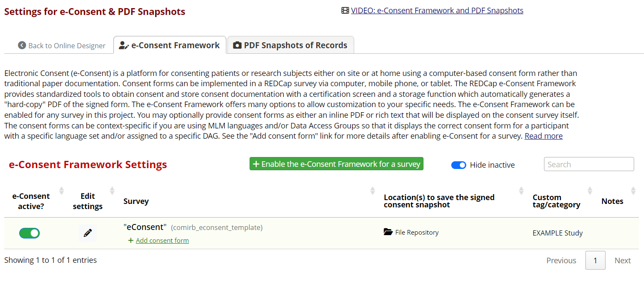Image resolution: width=644 pixels, height=288 pixels.
Task: Sort the Survey column using its arrows
Action: click(372, 190)
